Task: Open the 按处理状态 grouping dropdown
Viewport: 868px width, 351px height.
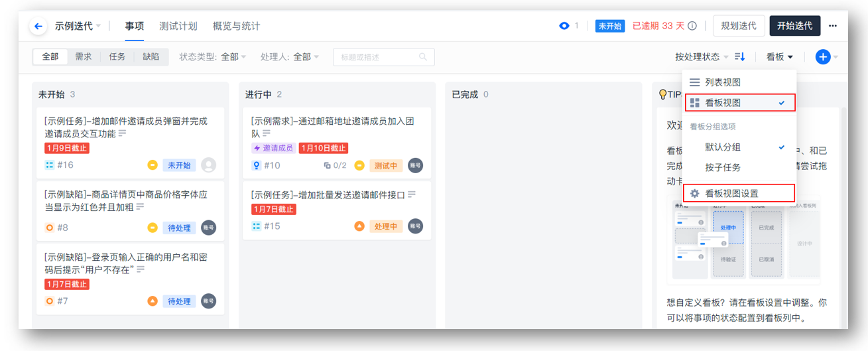Action: [x=701, y=57]
